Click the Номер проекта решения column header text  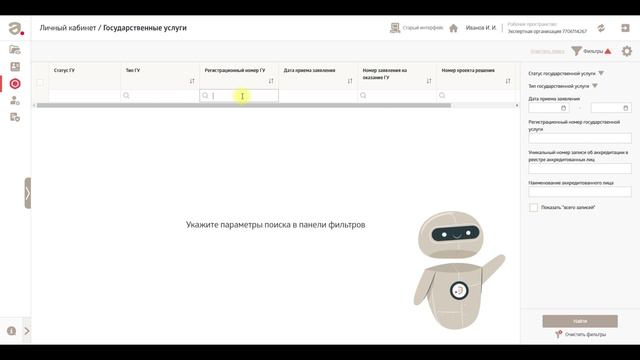(468, 70)
